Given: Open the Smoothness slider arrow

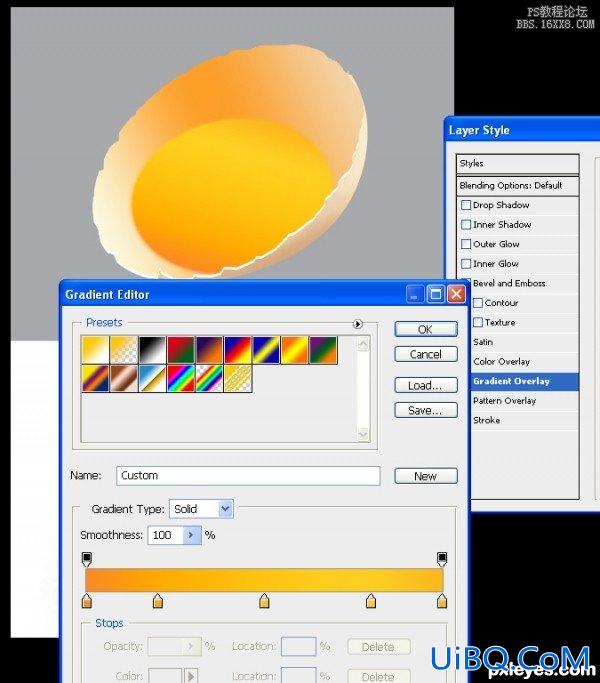Looking at the screenshot, I should [192, 535].
